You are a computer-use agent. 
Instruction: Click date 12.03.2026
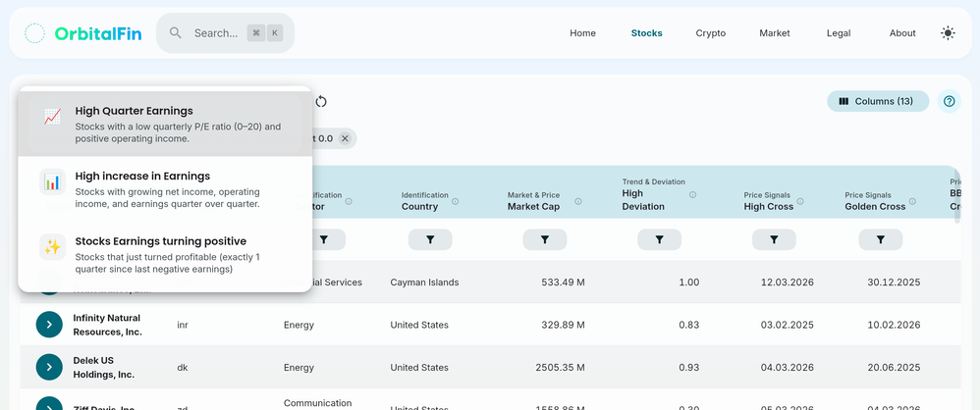pyautogui.click(x=787, y=282)
